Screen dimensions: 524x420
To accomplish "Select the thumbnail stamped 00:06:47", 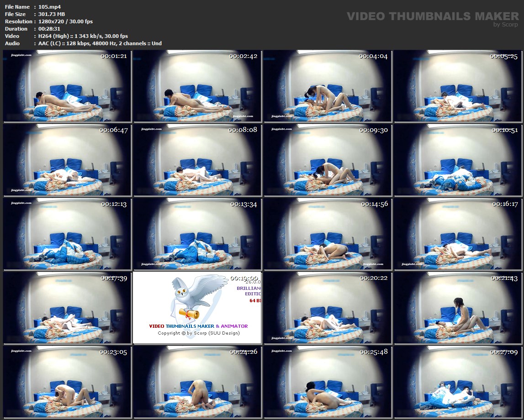I will [x=67, y=160].
